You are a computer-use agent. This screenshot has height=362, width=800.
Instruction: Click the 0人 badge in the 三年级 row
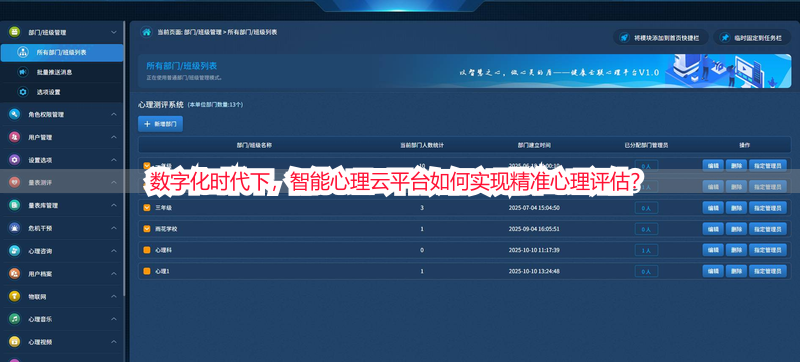pos(646,208)
